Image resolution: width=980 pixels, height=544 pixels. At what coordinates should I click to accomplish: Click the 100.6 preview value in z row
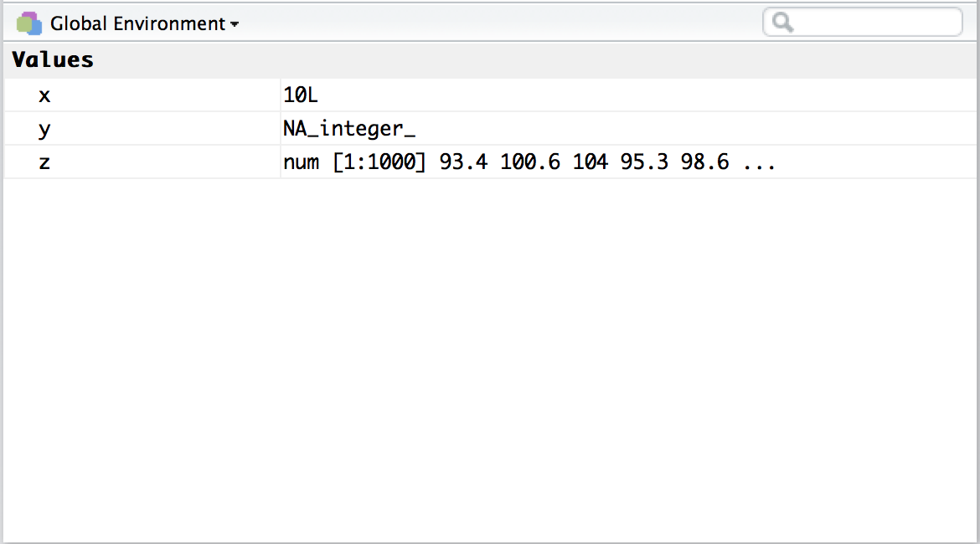(530, 162)
